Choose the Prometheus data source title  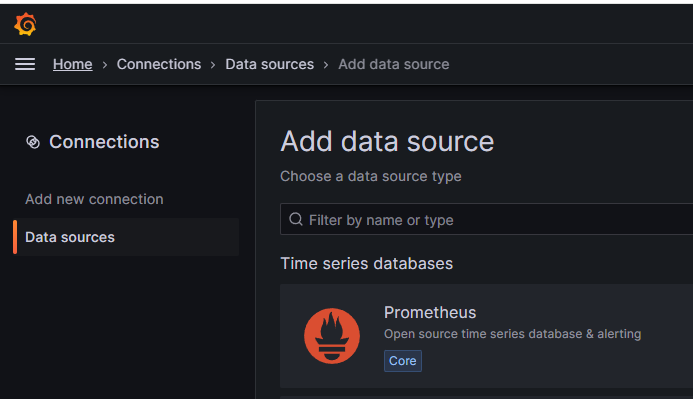pos(430,312)
